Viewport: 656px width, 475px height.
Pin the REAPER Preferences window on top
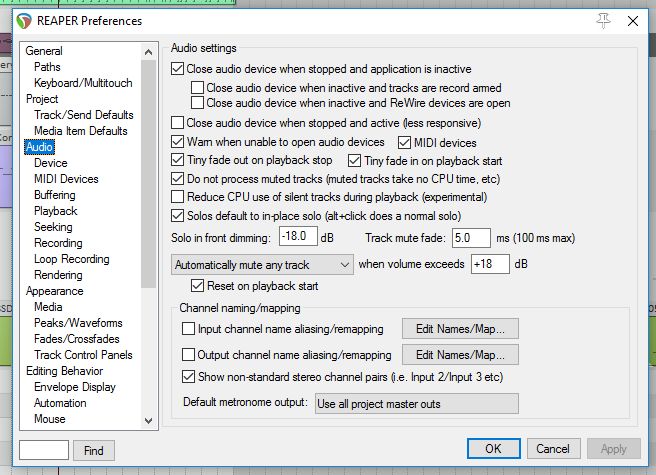click(x=603, y=21)
